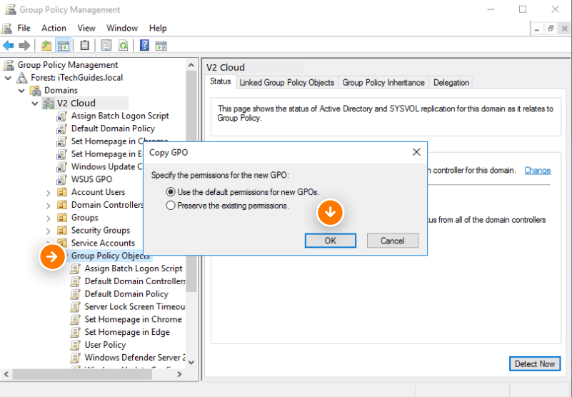Click the Properties sheet toolbar icon
This screenshot has height=397, width=572.
click(x=106, y=46)
